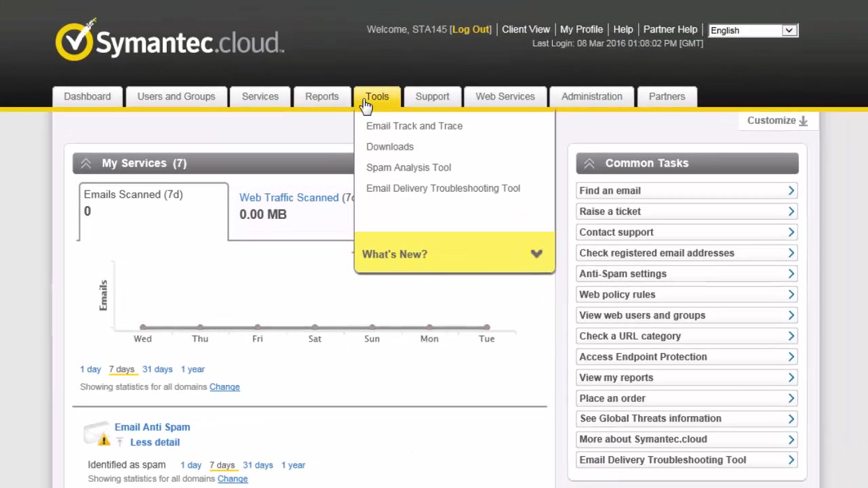Image resolution: width=868 pixels, height=488 pixels.
Task: Click the Log Out link
Action: click(471, 30)
